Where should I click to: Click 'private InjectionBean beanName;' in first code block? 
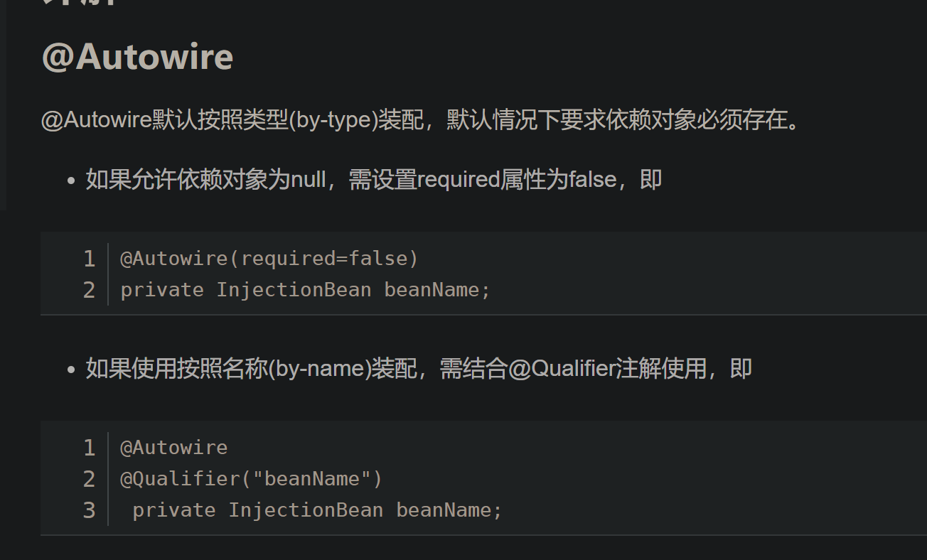click(x=306, y=290)
